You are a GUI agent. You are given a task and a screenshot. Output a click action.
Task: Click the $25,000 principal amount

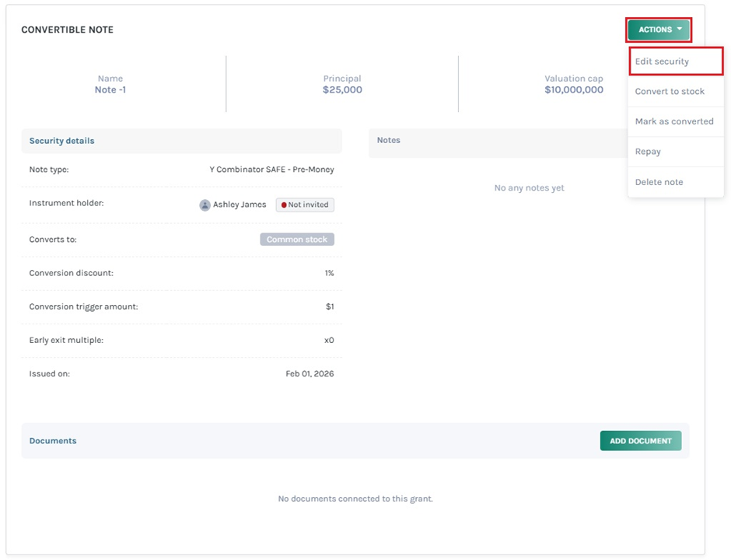click(342, 90)
